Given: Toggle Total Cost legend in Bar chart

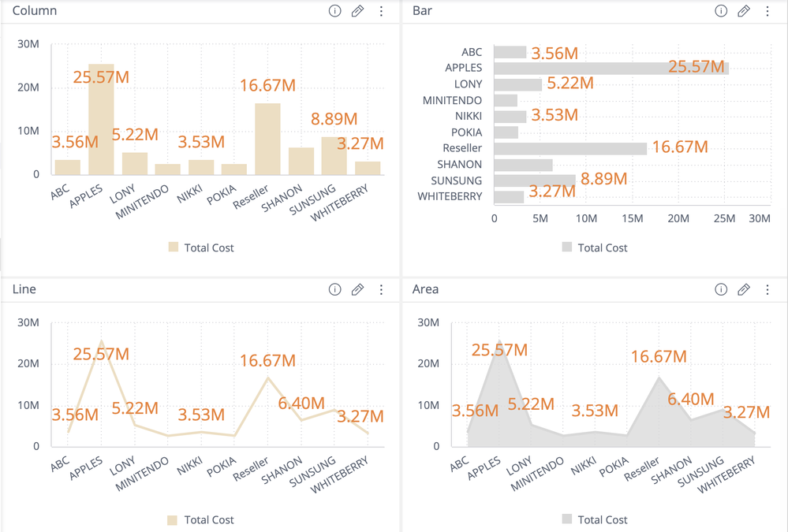Looking at the screenshot, I should coord(595,247).
